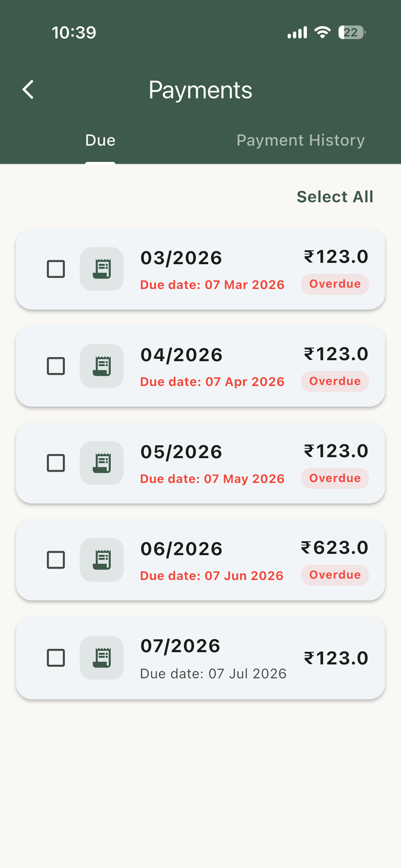The height and width of the screenshot is (868, 401).
Task: Tap the battery indicator in status bar
Action: [x=352, y=32]
